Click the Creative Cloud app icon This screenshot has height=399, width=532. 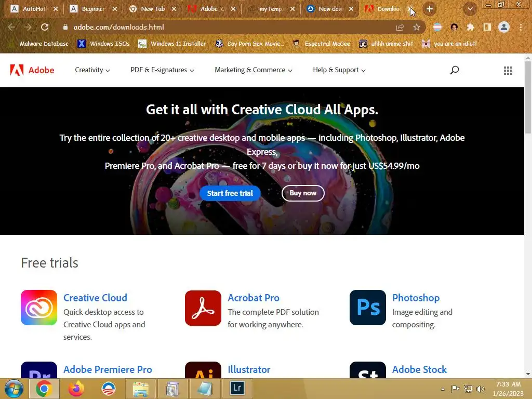pos(38,308)
